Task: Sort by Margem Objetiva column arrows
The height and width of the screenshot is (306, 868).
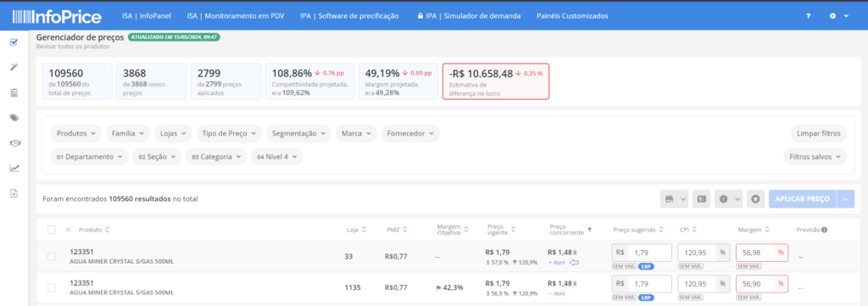Action: 466,230
